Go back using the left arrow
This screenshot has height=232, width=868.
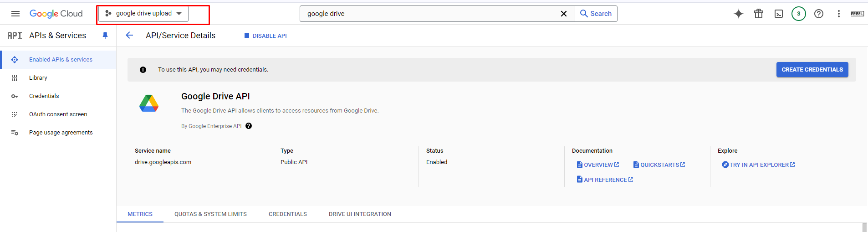coord(129,36)
